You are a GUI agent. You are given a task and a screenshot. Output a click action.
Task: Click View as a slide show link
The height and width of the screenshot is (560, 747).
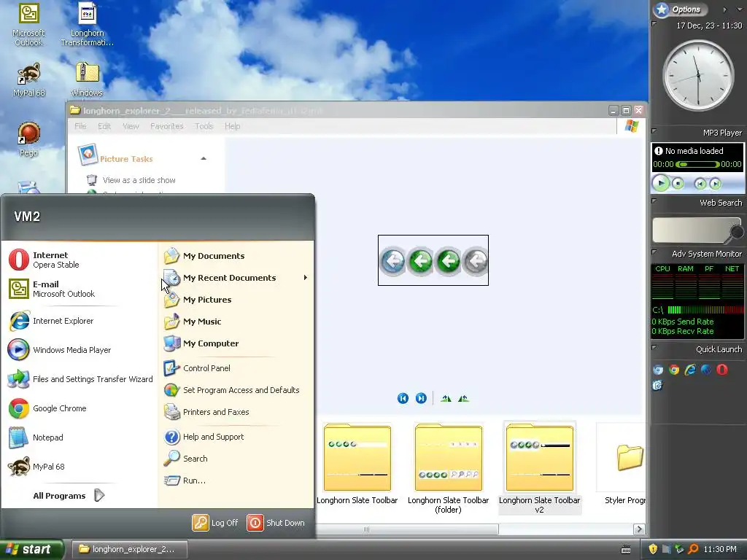[139, 180]
